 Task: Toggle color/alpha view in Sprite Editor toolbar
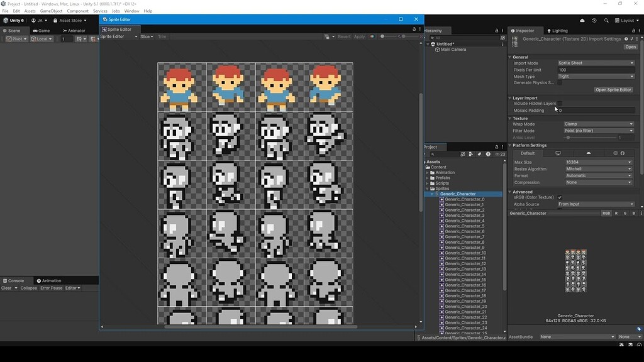point(372,36)
